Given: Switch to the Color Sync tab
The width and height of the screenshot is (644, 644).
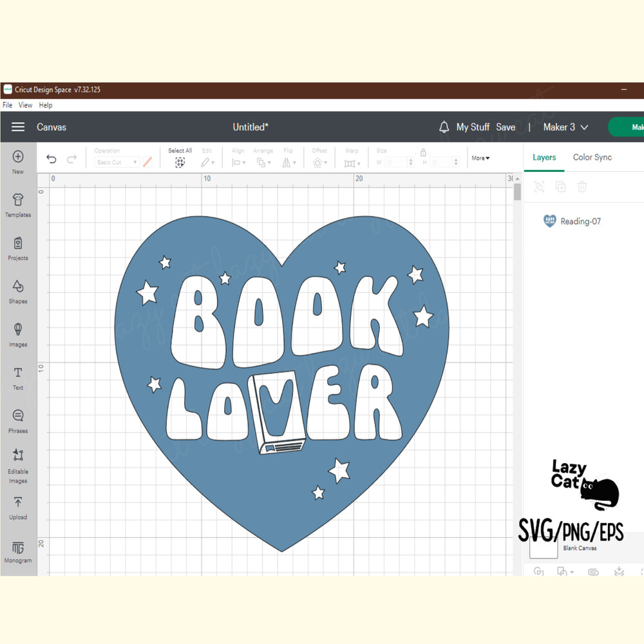Looking at the screenshot, I should pos(592,156).
